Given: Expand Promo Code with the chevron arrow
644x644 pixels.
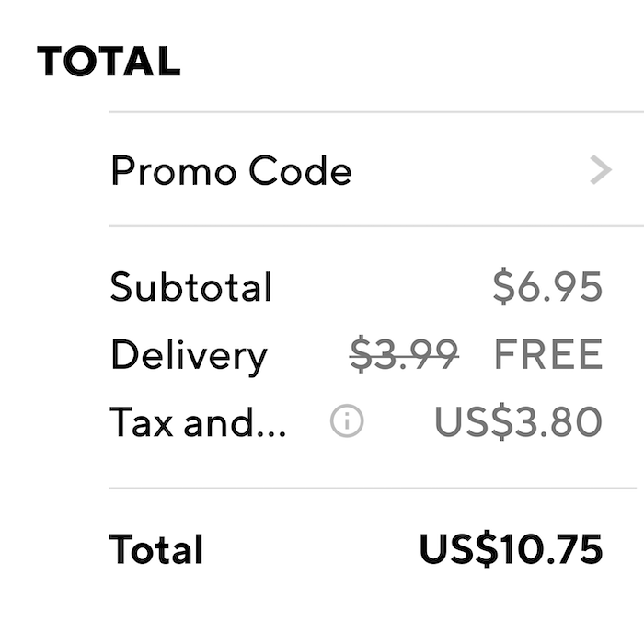Looking at the screenshot, I should 601,169.
